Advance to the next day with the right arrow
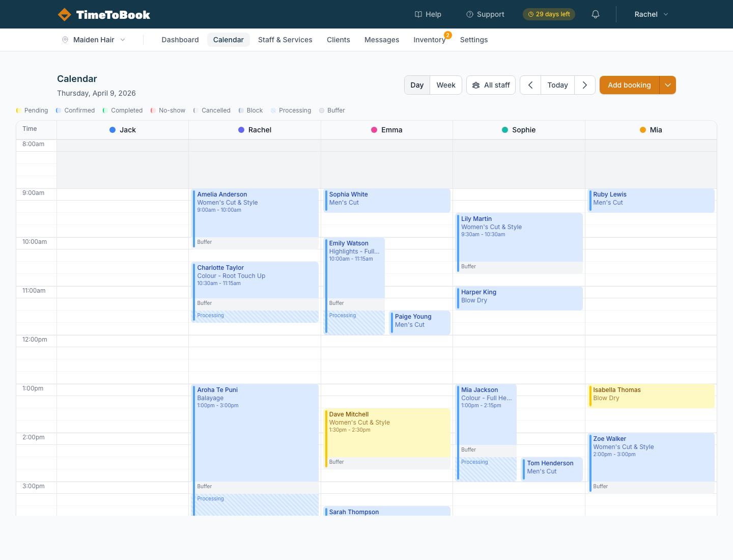Viewport: 733px width, 560px height. click(x=584, y=85)
